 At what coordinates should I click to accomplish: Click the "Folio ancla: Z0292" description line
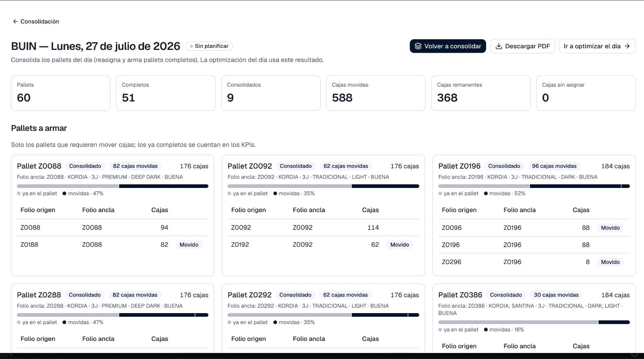(308, 306)
